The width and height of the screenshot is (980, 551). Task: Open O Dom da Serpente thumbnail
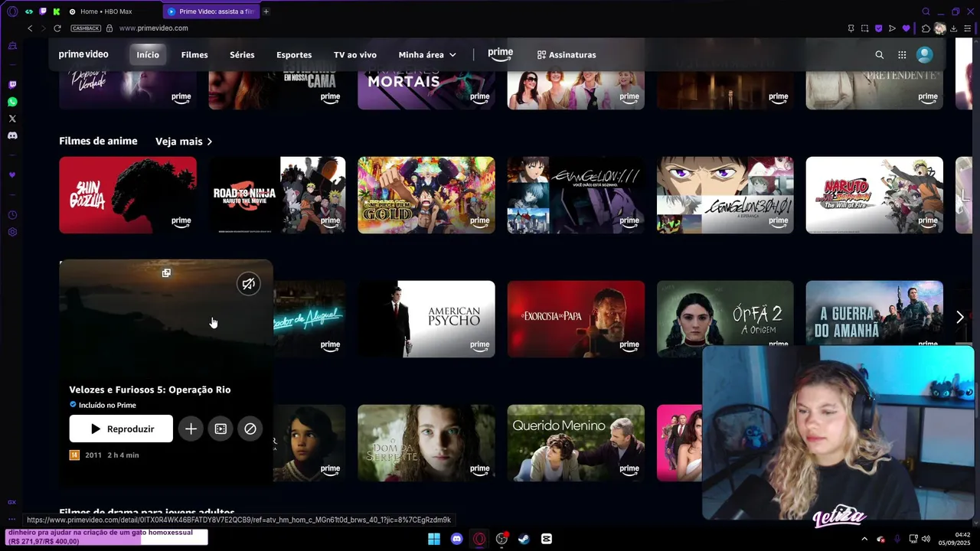pyautogui.click(x=426, y=443)
